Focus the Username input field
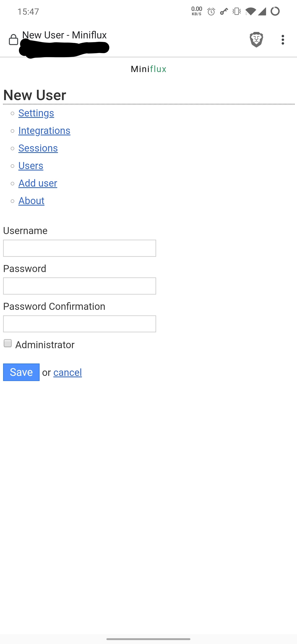Viewport: 297px width, 644px height. pyautogui.click(x=79, y=248)
